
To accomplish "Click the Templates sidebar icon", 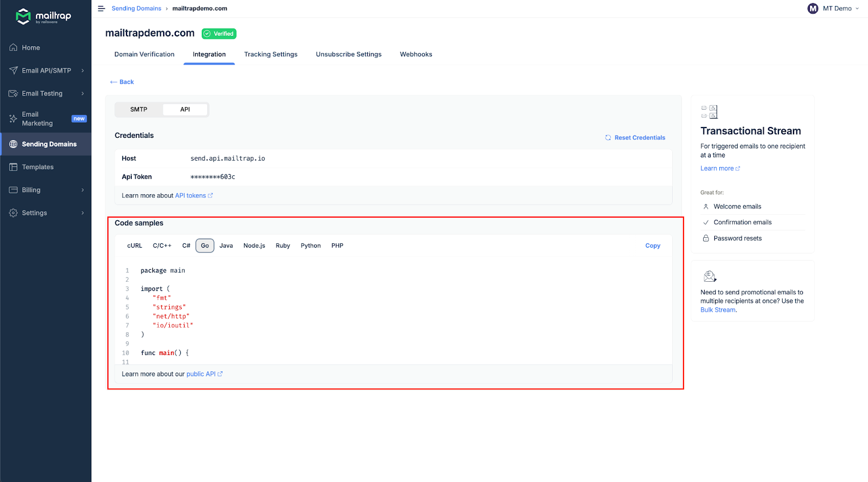I will (14, 167).
